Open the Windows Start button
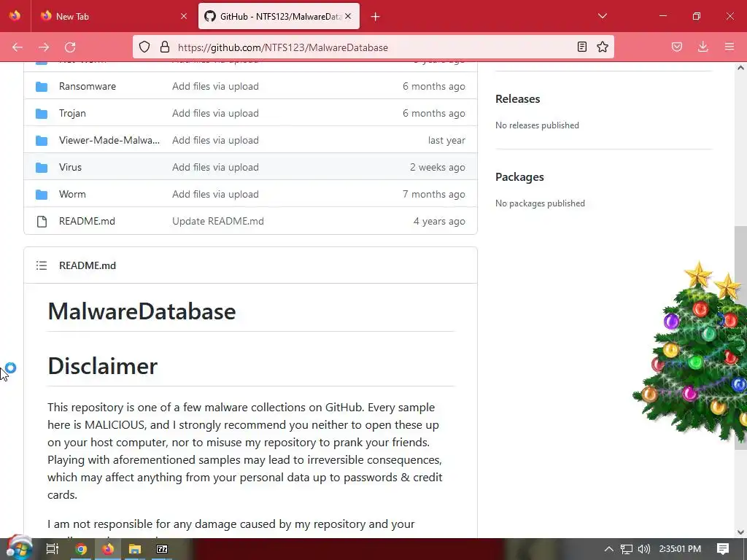The image size is (747, 560). pos(19,548)
